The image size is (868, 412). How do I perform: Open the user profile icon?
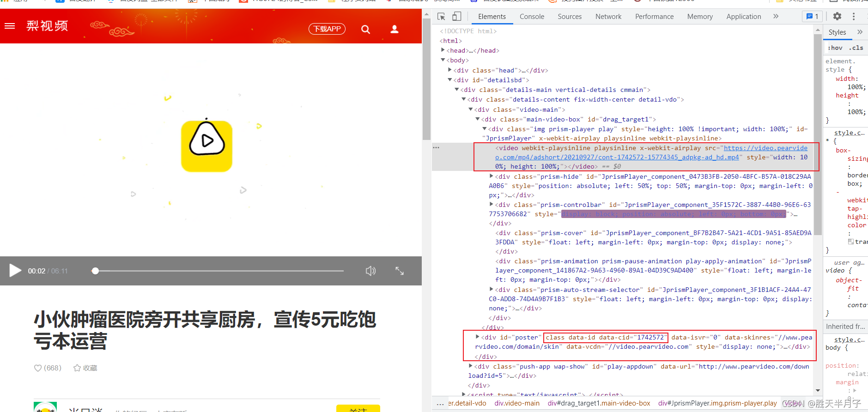395,29
